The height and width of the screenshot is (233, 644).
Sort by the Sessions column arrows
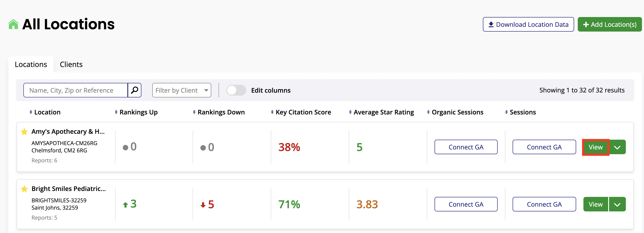tap(506, 112)
